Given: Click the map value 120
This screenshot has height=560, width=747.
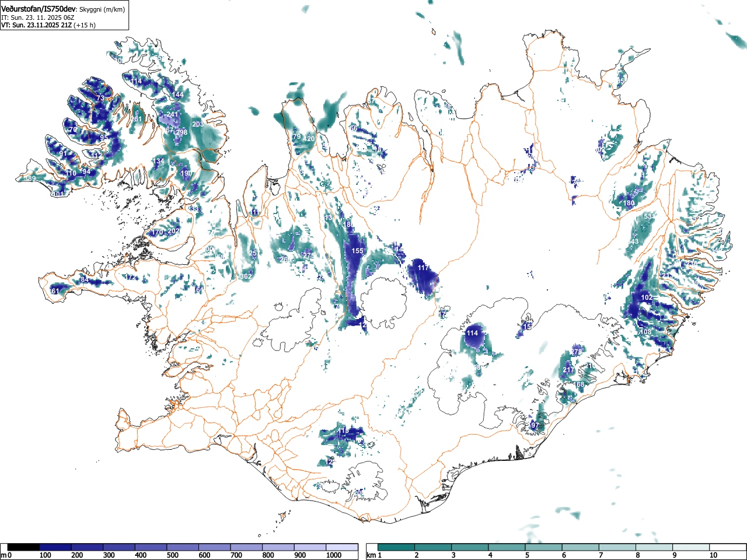Looking at the screenshot, I should tap(309, 139).
